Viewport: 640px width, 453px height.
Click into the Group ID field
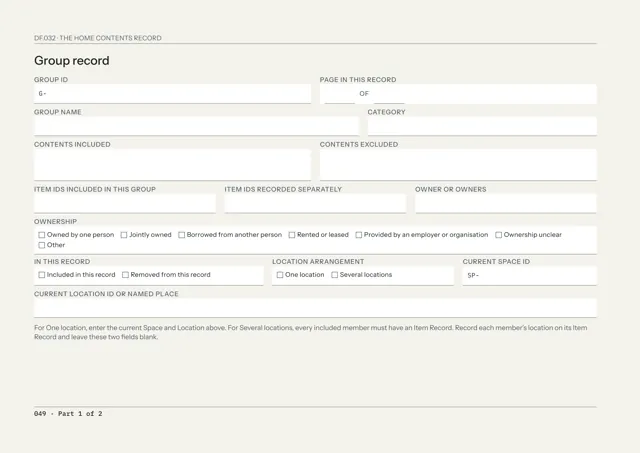tap(172, 94)
